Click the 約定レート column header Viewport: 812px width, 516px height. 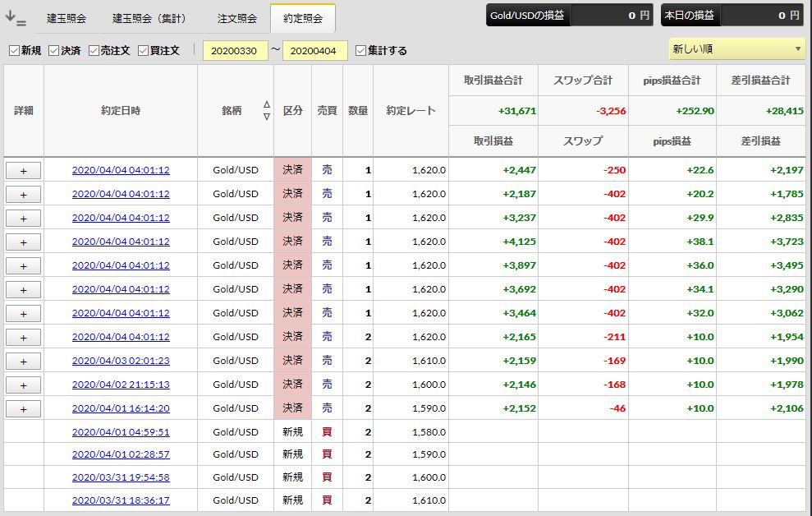(411, 110)
